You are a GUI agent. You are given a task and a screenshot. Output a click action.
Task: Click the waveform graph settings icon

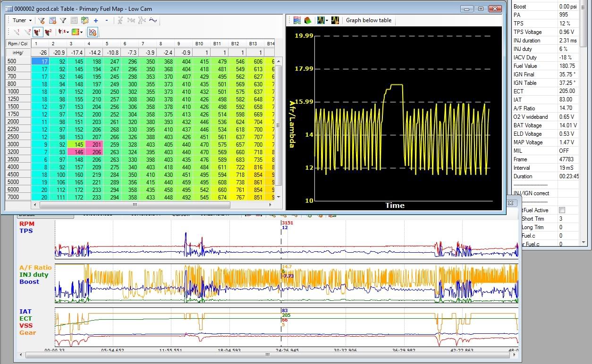pyautogui.click(x=335, y=20)
